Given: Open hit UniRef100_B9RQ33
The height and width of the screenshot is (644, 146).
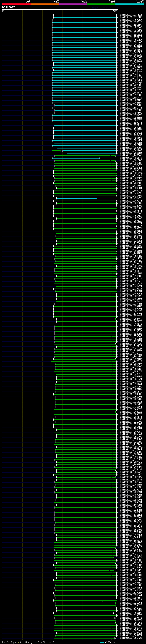Looking at the screenshot, I should [x=131, y=55].
